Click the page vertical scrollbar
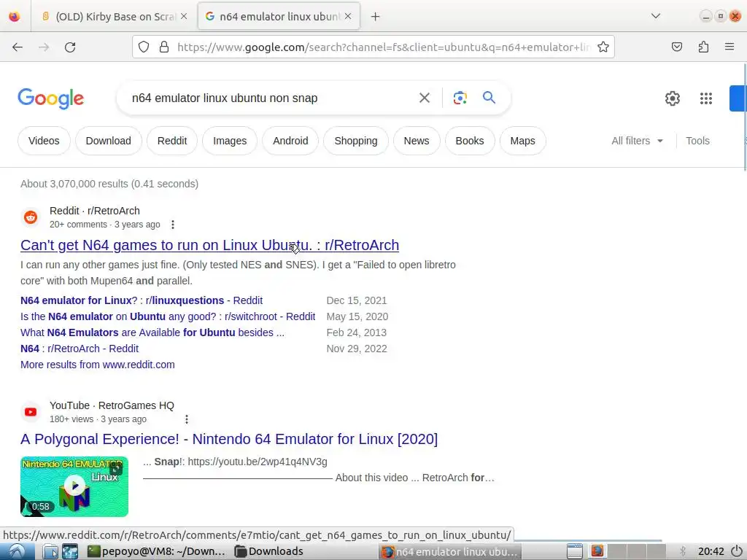This screenshot has height=560, width=747. coord(744,117)
